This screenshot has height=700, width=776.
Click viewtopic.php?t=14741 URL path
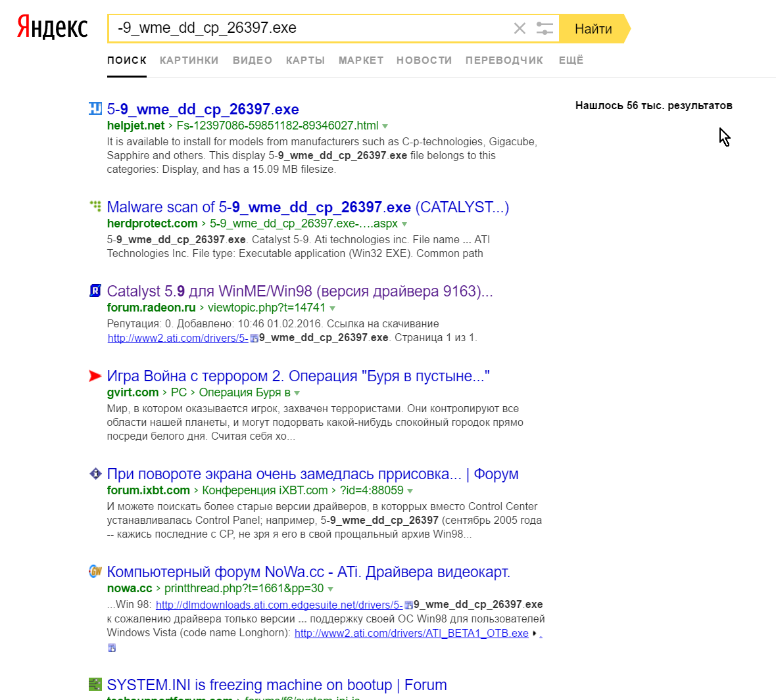[267, 308]
